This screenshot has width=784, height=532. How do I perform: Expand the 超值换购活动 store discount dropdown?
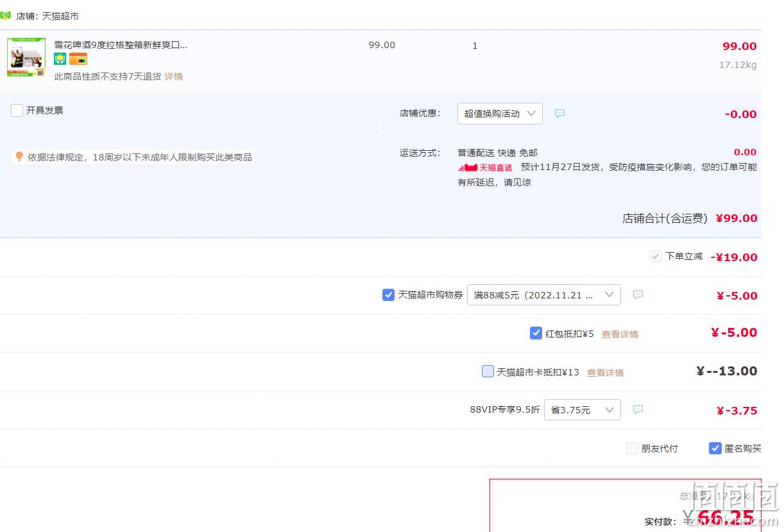coord(500,114)
